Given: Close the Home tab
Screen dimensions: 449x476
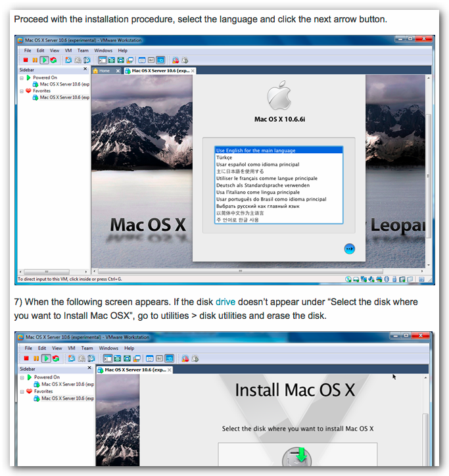Looking at the screenshot, I should (118, 71).
